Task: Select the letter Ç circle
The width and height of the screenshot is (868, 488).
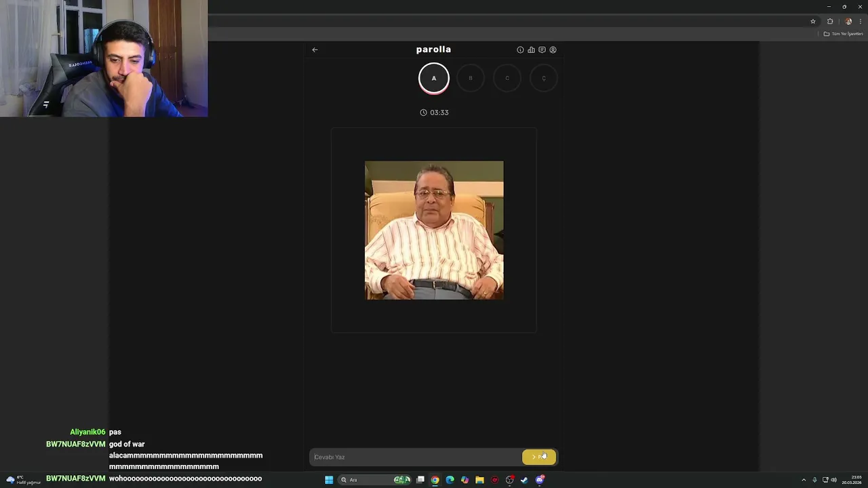Action: point(543,78)
